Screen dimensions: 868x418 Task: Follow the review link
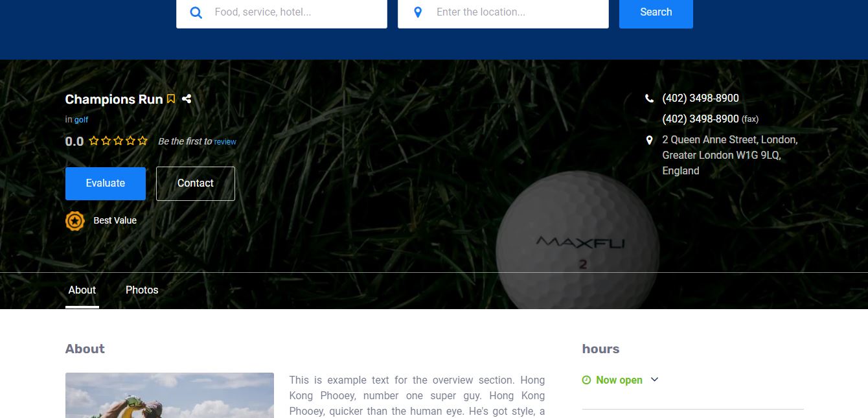(225, 142)
